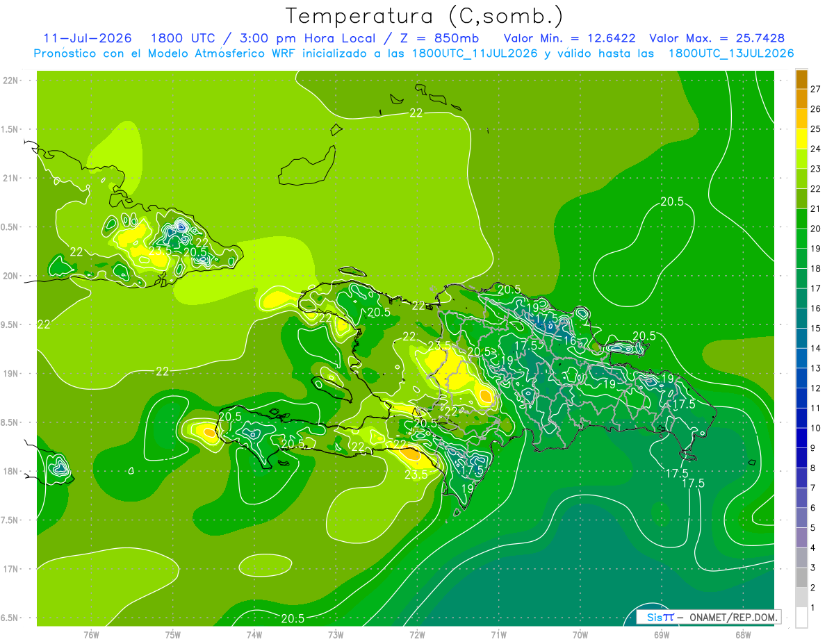This screenshot has width=834, height=644.
Task: Click the '16' contour label on the map
Action: pyautogui.click(x=570, y=341)
